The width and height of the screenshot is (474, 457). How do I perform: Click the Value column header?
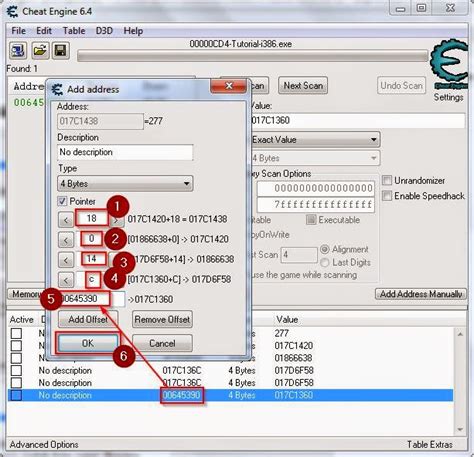pos(287,319)
